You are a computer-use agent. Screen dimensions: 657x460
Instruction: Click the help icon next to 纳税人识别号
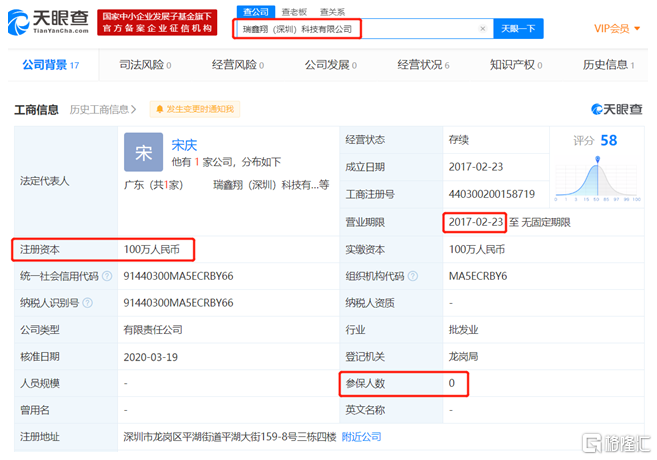coord(88,303)
